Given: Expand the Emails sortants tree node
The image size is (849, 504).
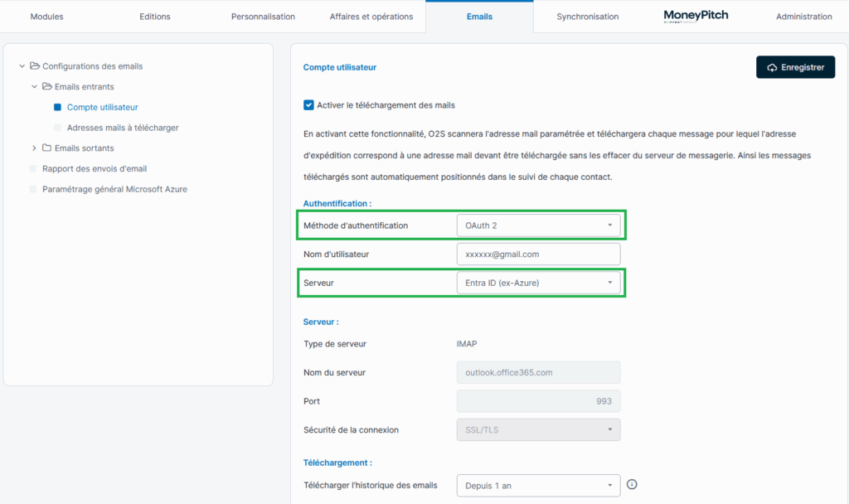Looking at the screenshot, I should [x=34, y=148].
